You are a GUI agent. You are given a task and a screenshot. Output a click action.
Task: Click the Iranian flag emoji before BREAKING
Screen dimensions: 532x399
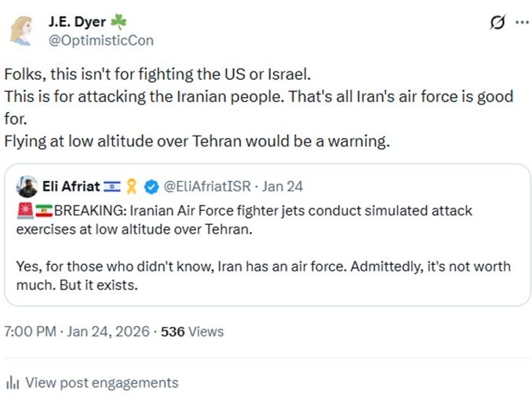pyautogui.click(x=44, y=212)
